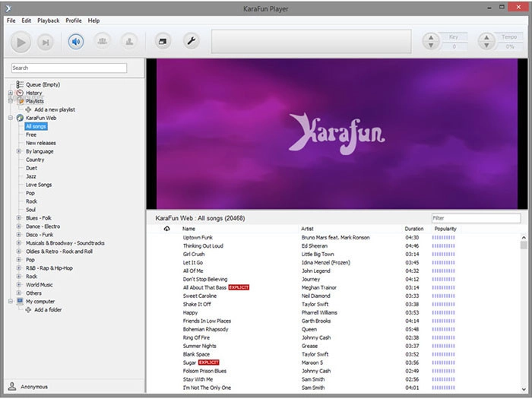
Task: Click Add a new playlist
Action: pos(54,109)
